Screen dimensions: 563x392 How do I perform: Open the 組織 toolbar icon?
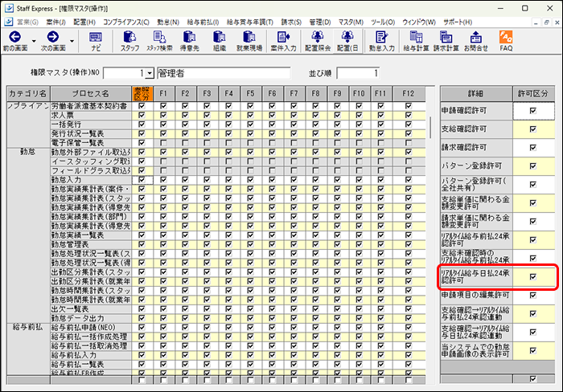pos(219,37)
